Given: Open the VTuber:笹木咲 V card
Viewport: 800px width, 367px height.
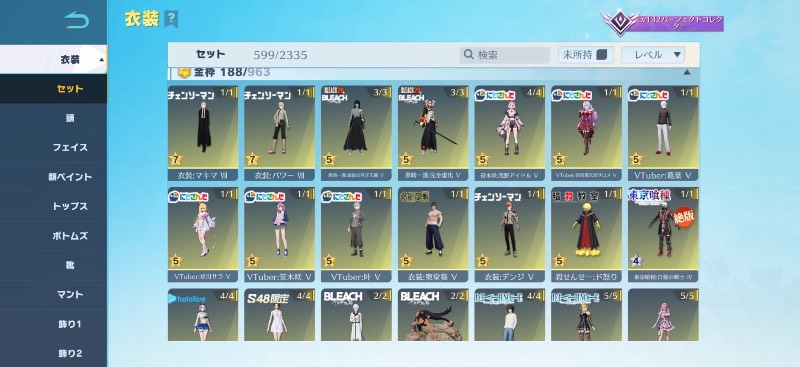Looking at the screenshot, I should pyautogui.click(x=279, y=235).
